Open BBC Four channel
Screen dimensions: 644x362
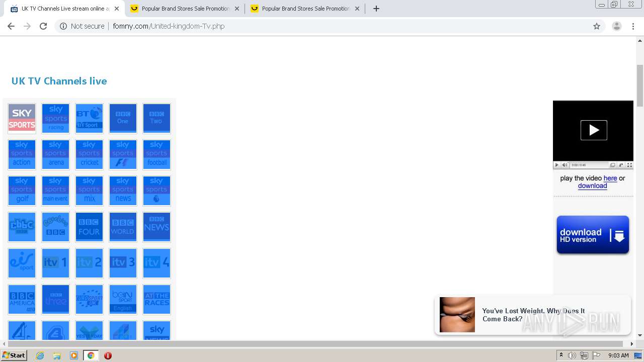click(89, 227)
